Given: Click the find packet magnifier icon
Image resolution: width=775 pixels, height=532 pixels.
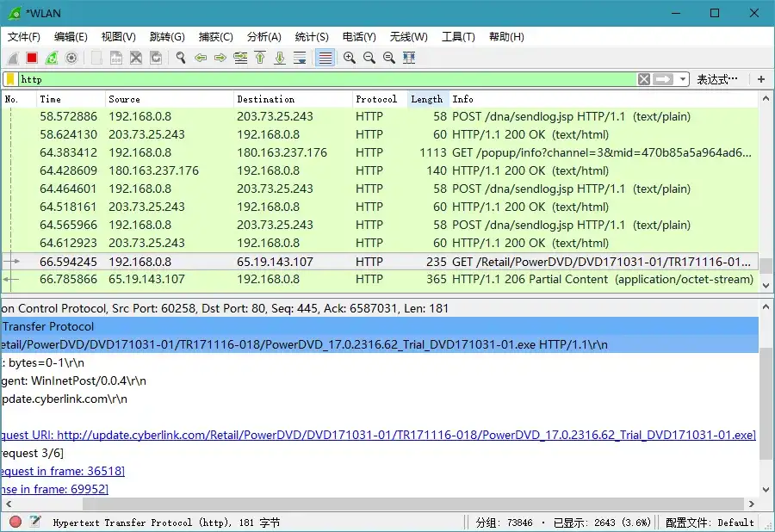Looking at the screenshot, I should [181, 58].
